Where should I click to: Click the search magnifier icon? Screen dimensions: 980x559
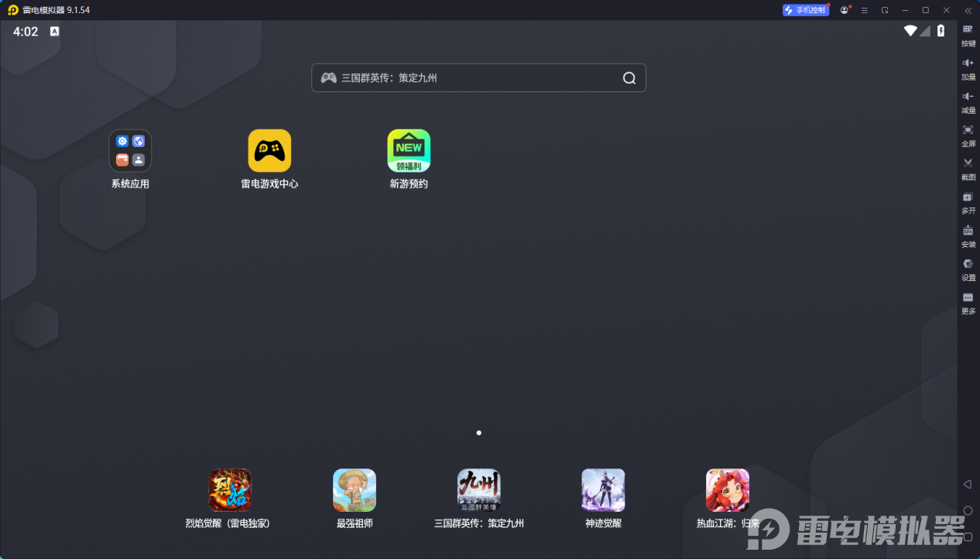628,77
